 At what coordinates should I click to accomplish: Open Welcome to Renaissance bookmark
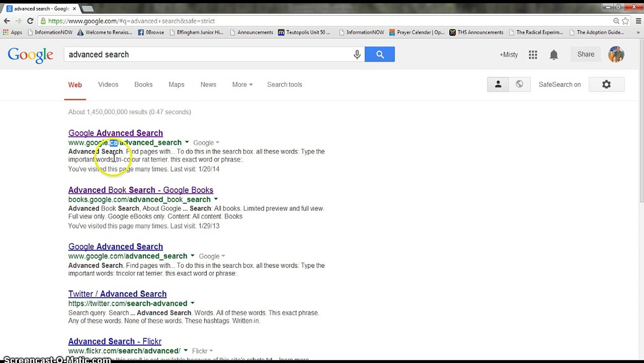pyautogui.click(x=105, y=32)
